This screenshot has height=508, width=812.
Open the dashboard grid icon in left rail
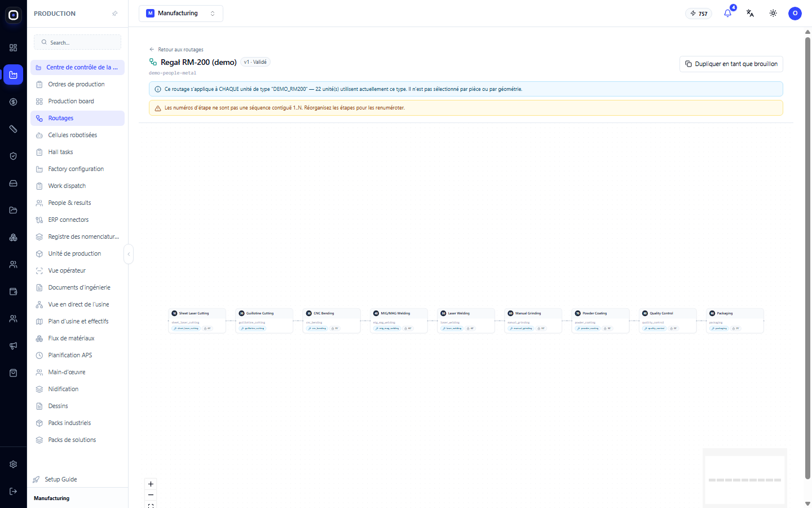(x=14, y=48)
